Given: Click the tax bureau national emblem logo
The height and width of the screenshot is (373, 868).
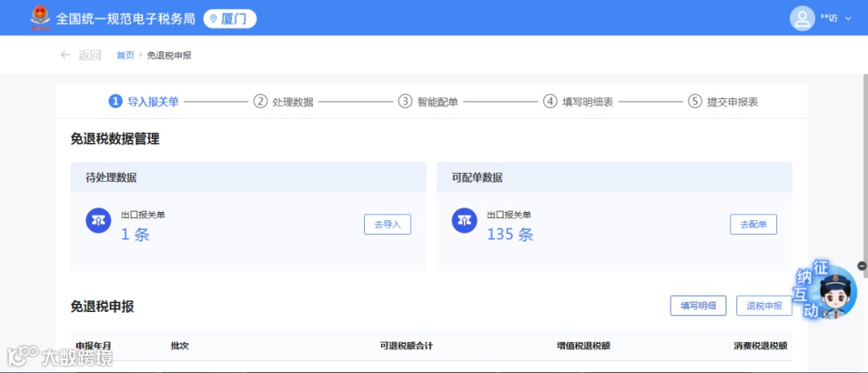Looking at the screenshot, I should click(x=40, y=18).
